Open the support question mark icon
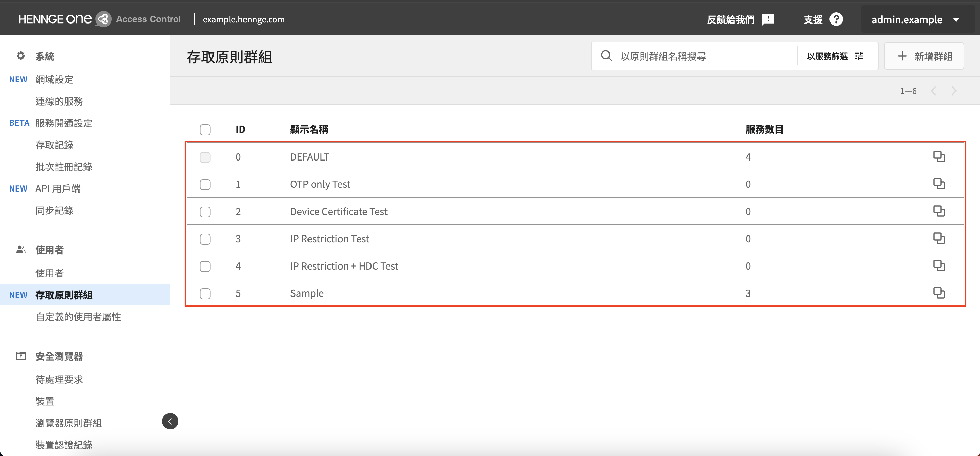 [836, 19]
